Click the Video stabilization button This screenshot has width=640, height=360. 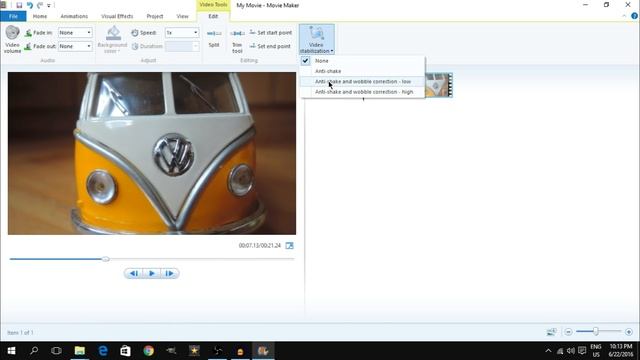point(316,39)
